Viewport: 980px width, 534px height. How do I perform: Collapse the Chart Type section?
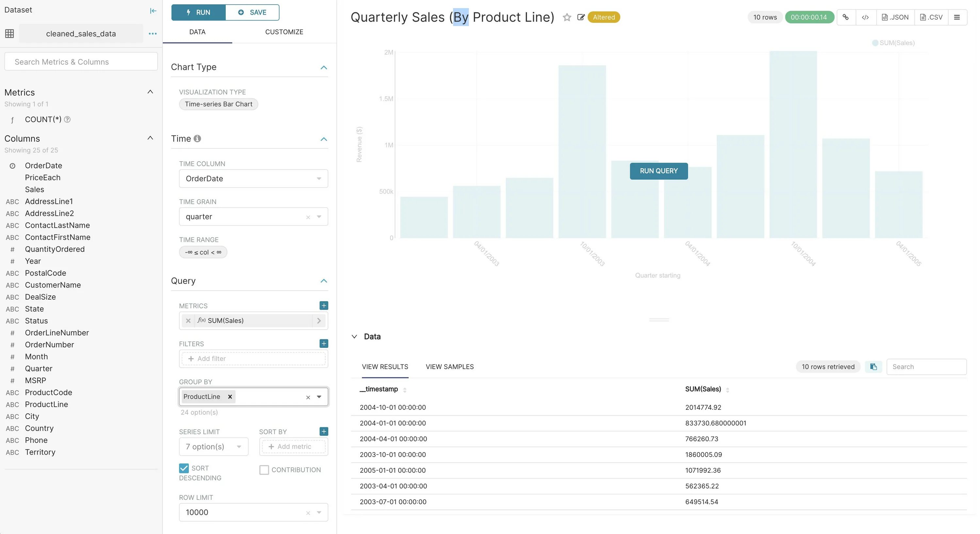click(x=324, y=67)
